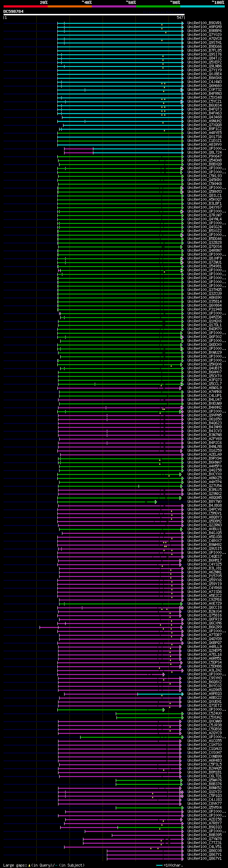Click the UniRef100_B4FA63 label
This screenshot has height=868, width=228.
[204, 113]
